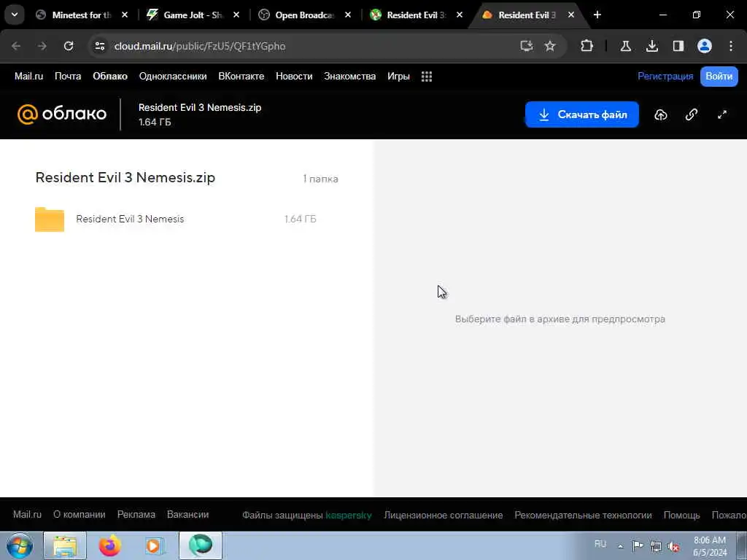Show hidden tray icons arrow
Viewport: 747px width, 560px height.
[x=620, y=546]
